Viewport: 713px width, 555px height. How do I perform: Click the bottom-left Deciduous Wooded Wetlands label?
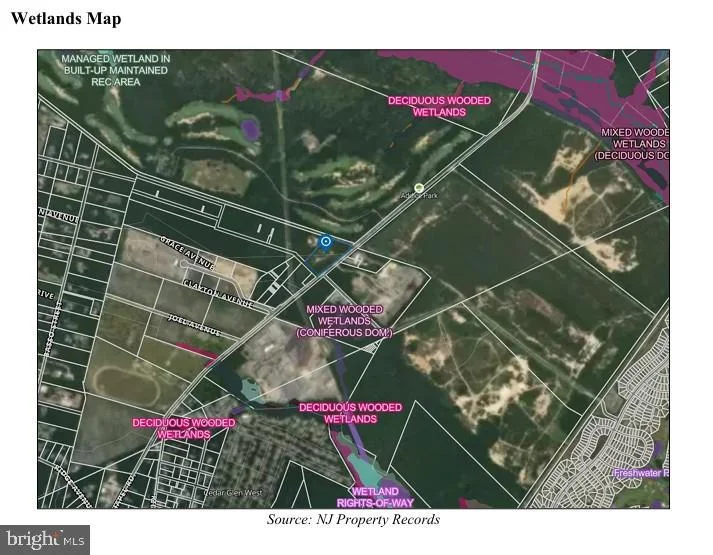coord(184,429)
